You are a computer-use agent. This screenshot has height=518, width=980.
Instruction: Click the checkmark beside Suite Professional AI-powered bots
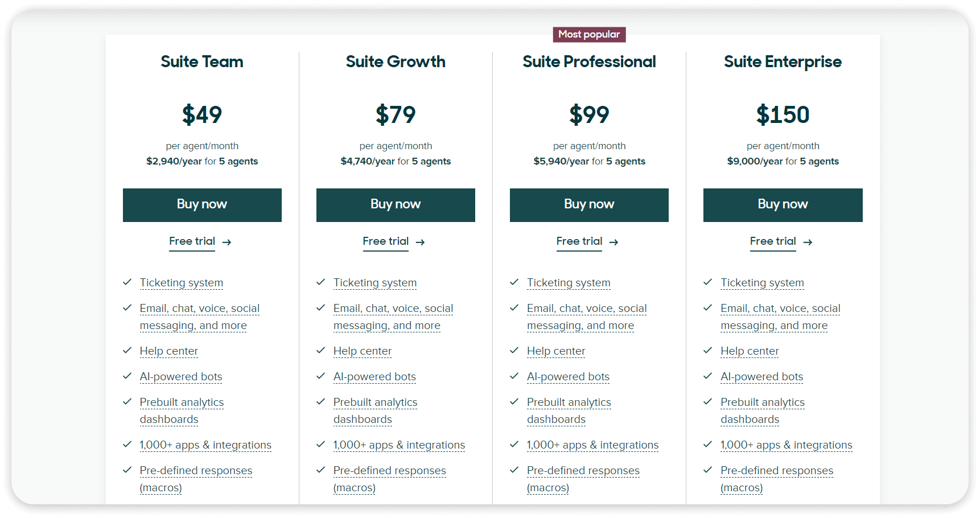[514, 376]
